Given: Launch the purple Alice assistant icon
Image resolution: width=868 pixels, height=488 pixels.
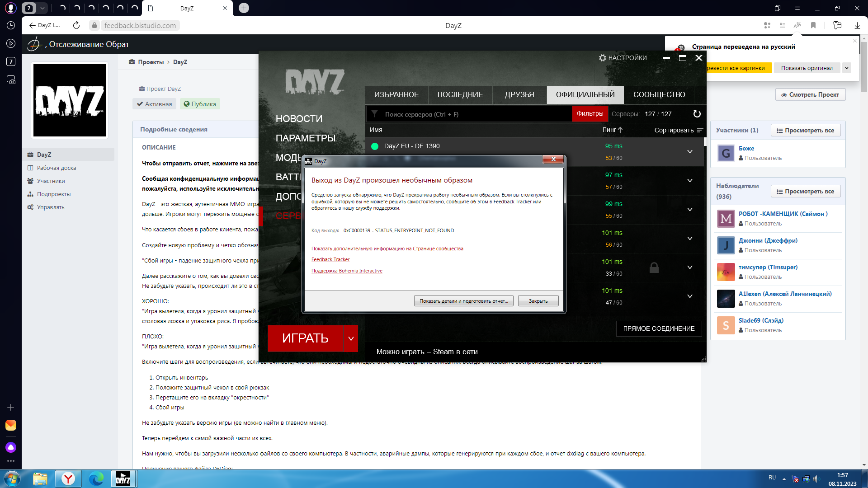Looking at the screenshot, I should 11,447.
